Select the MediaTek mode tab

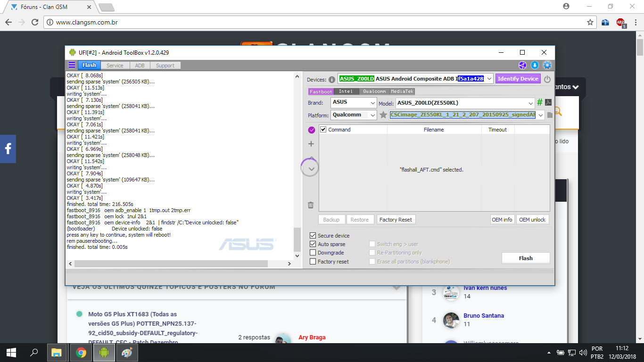point(402,91)
